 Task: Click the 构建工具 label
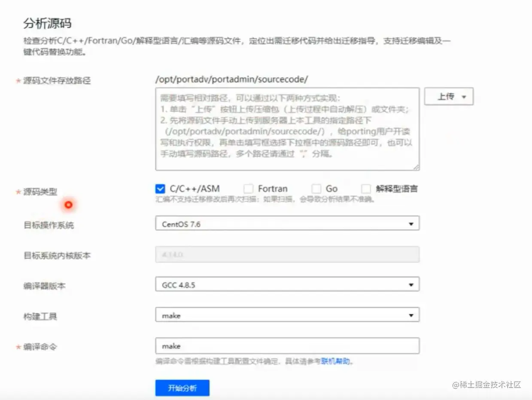point(40,317)
